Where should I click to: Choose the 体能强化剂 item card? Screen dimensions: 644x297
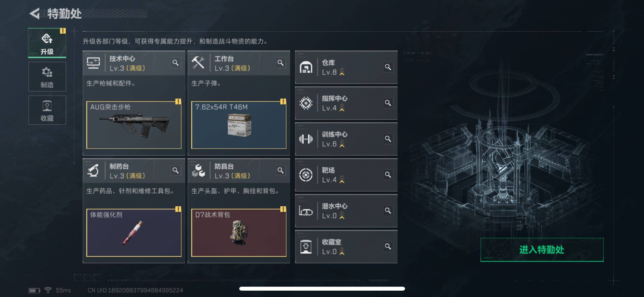click(134, 233)
